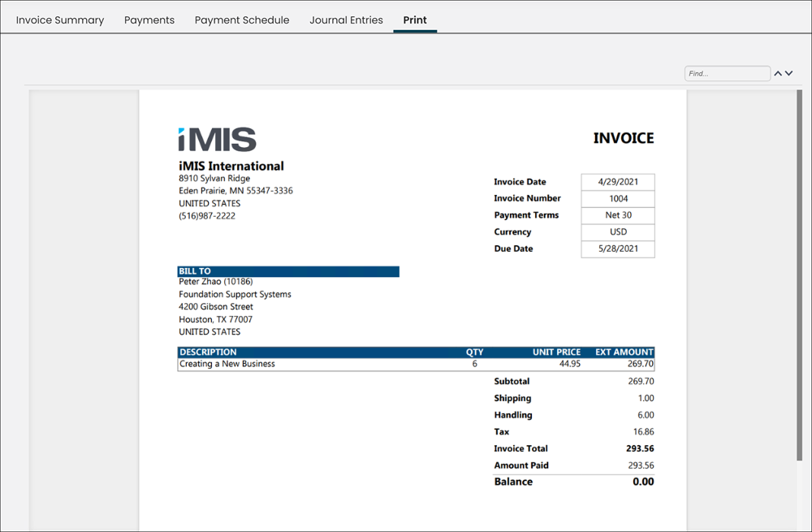Click the Currency label
812x532 pixels.
512,232
